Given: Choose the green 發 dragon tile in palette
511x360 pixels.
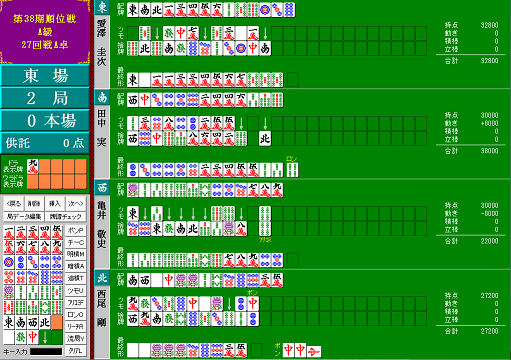Looking at the screenshot, I should pos(21,337).
